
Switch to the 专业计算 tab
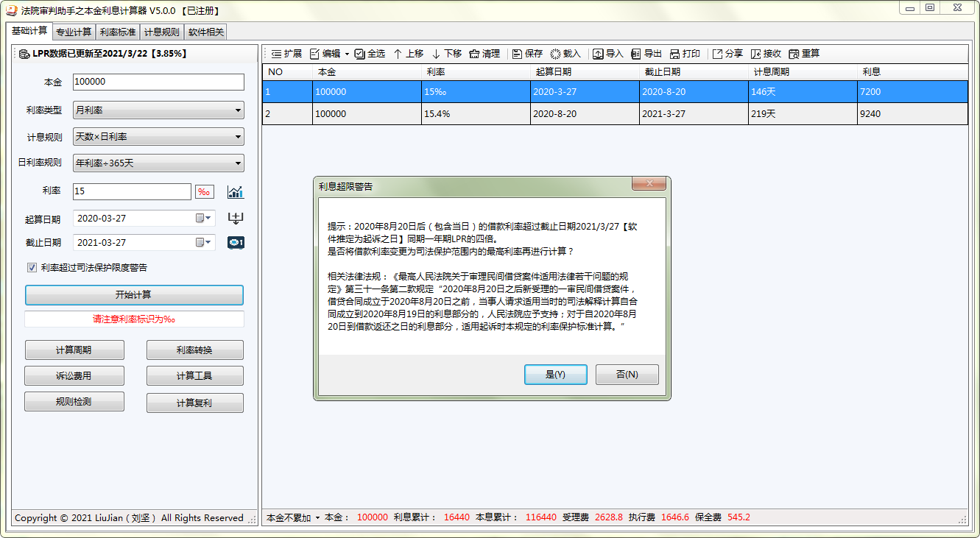pyautogui.click(x=74, y=32)
